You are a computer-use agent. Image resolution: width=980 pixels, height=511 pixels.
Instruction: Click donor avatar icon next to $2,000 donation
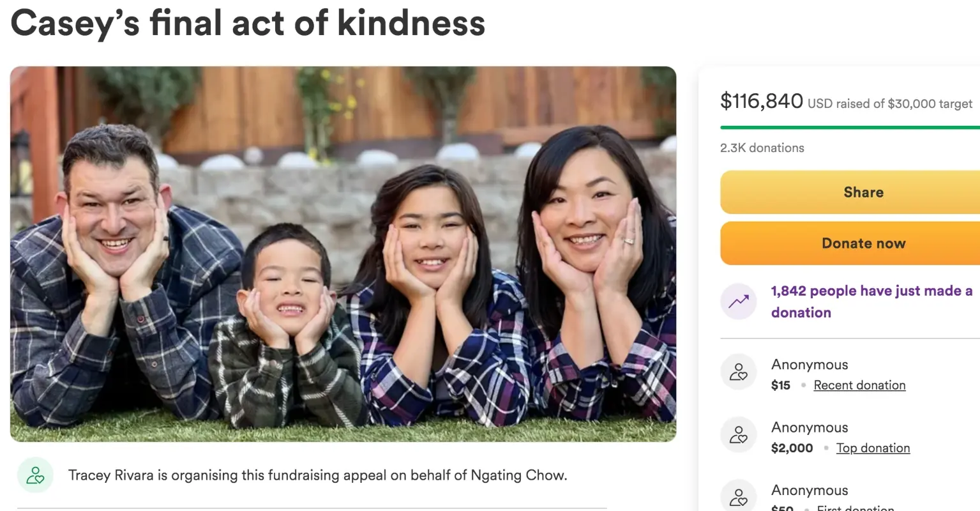pyautogui.click(x=739, y=434)
